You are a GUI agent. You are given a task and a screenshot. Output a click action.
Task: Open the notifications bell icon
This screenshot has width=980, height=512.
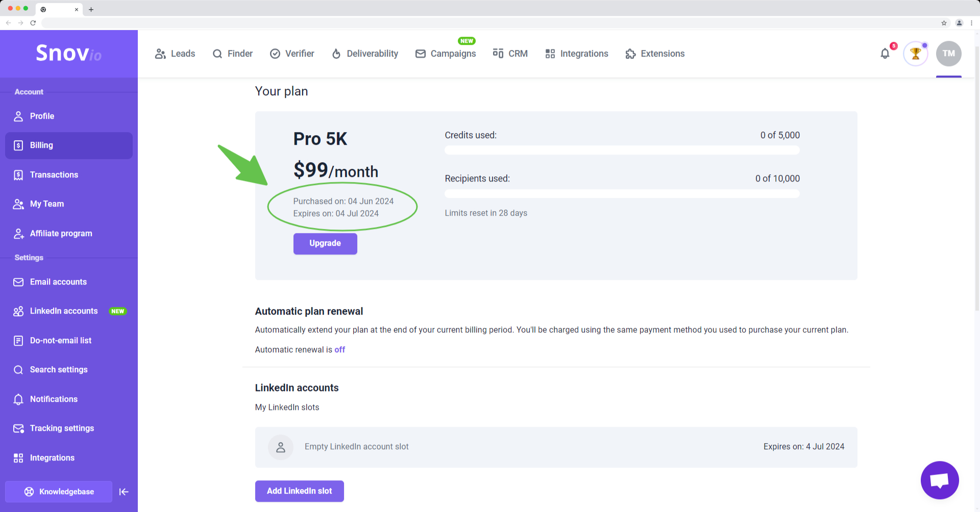pyautogui.click(x=885, y=54)
